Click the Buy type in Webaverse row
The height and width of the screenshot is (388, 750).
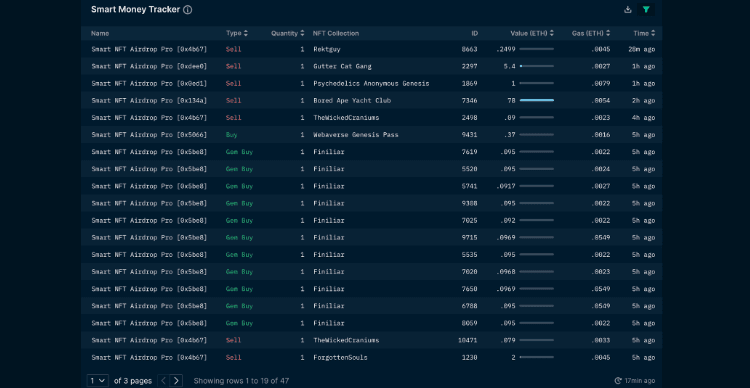[x=232, y=135]
